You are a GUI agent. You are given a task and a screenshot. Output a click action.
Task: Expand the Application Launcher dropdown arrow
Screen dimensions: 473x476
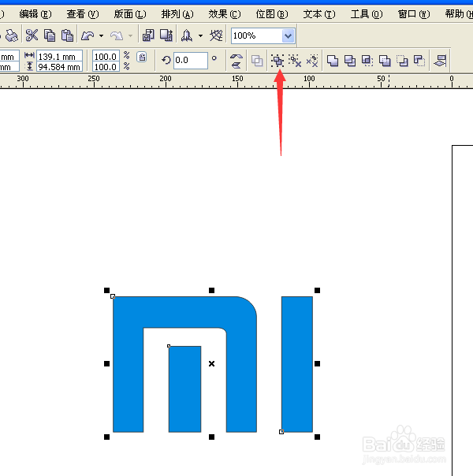200,35
